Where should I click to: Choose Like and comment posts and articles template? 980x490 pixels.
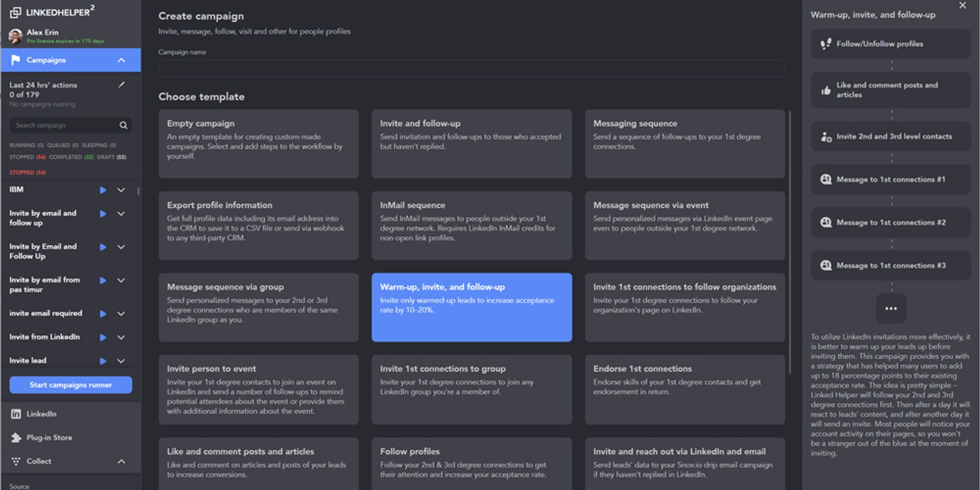click(258, 464)
